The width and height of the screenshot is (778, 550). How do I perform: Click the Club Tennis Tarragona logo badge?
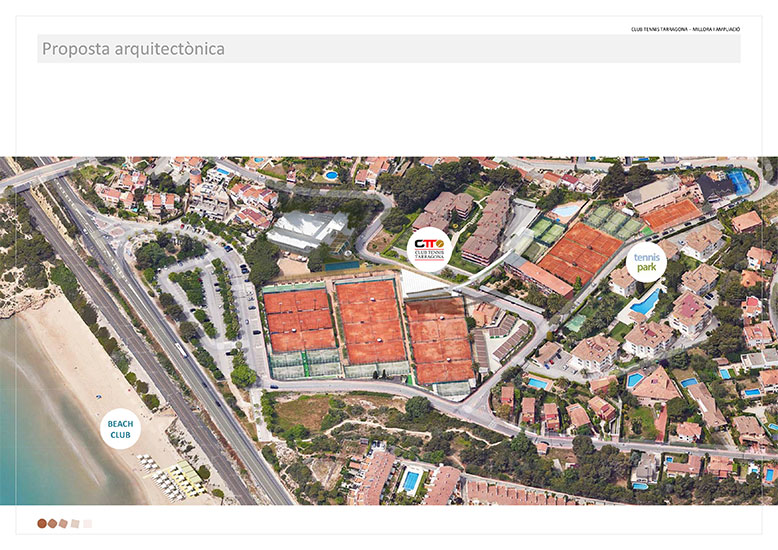click(430, 246)
